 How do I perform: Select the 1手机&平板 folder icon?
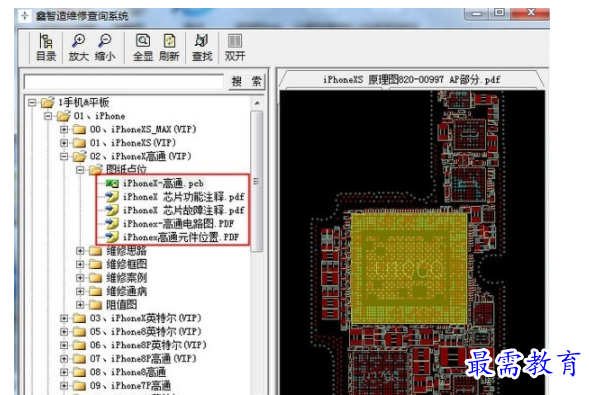point(48,102)
